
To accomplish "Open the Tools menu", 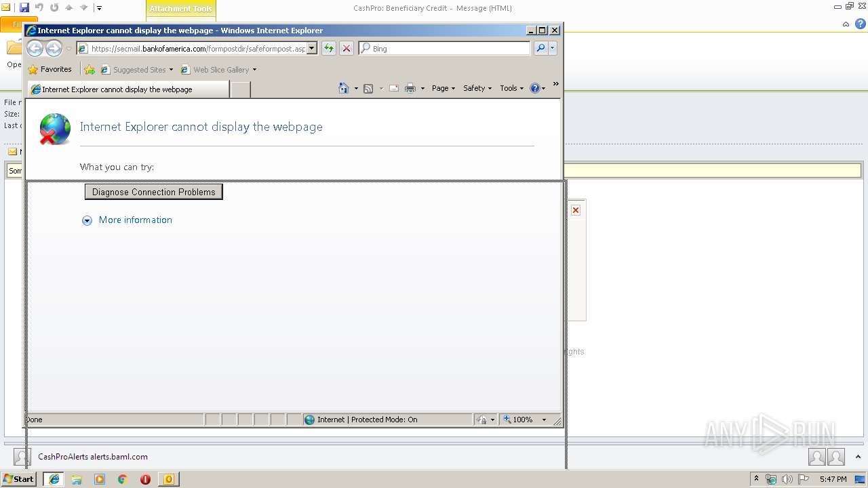I will coord(512,88).
